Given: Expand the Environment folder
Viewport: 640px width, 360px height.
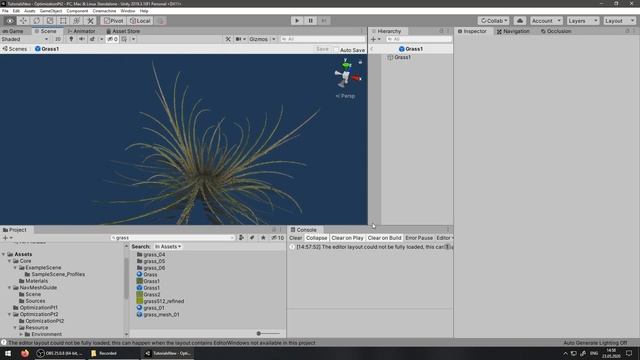Looking at the screenshot, I should click(x=21, y=334).
